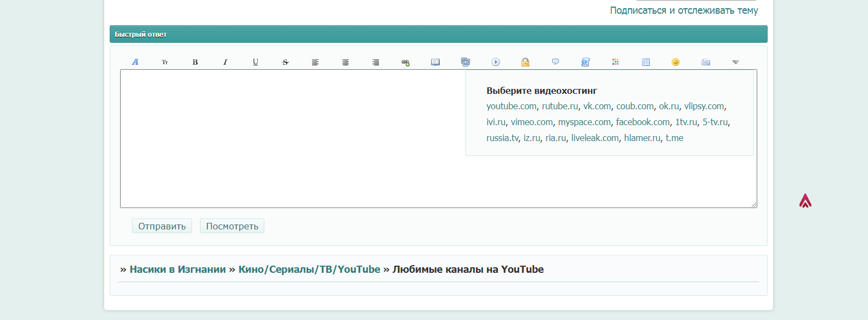Click the video play insert icon
This screenshot has width=868, height=320.
pyautogui.click(x=496, y=62)
